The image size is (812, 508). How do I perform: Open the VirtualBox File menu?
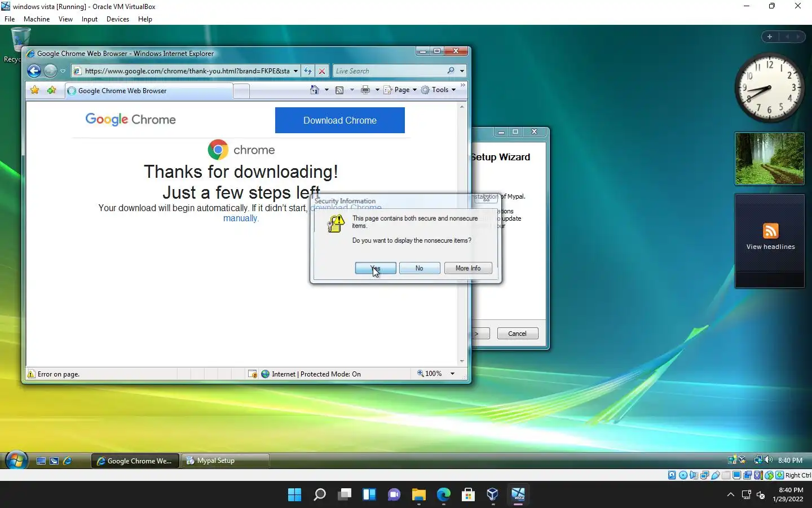tap(10, 19)
